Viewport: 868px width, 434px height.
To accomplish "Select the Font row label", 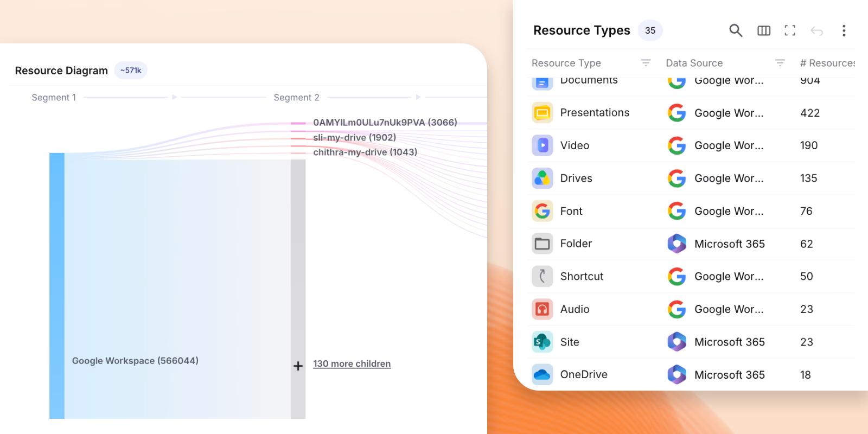I will 571,211.
